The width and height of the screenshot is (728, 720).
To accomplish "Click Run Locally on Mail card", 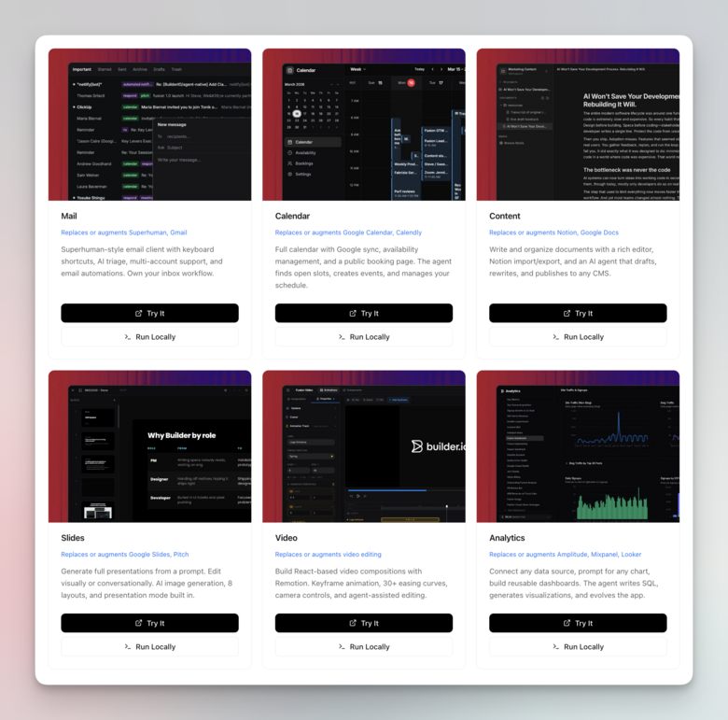I will [x=149, y=337].
